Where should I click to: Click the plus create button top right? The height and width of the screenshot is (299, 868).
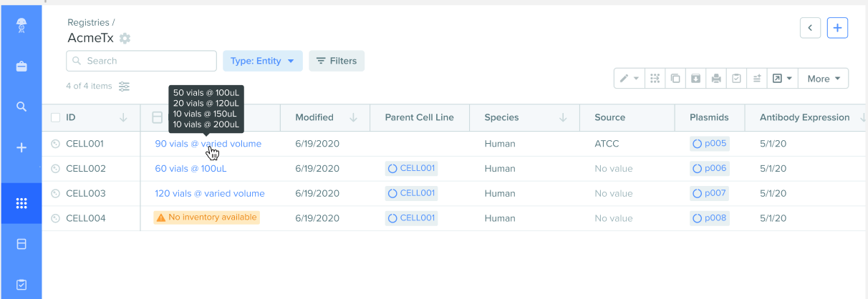point(838,28)
